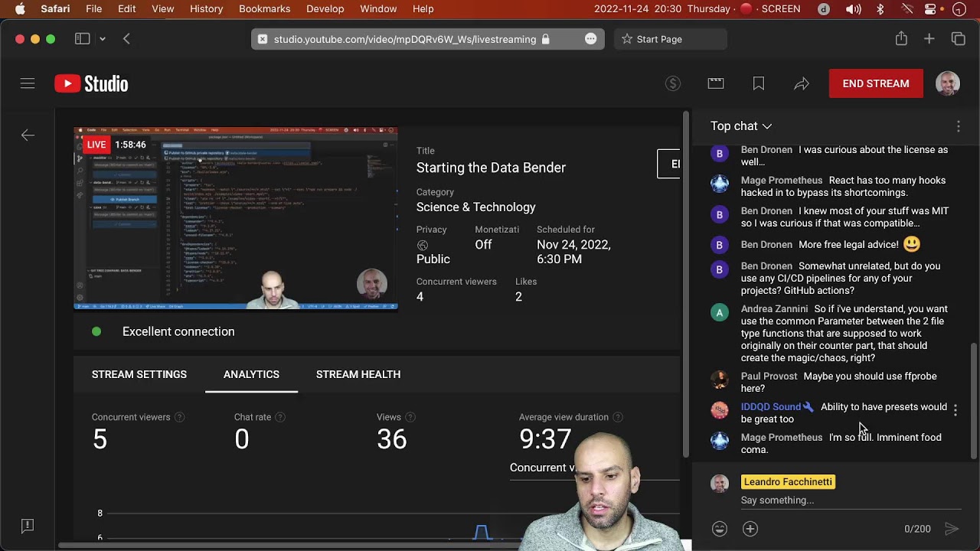This screenshot has width=980, height=551.
Task: Click help icon next to Average view duration
Action: [618, 417]
